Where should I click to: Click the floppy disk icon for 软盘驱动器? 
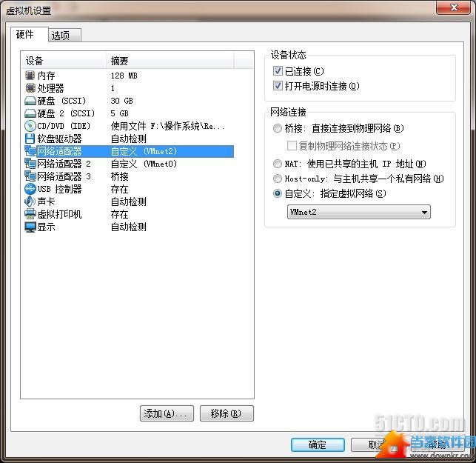click(x=30, y=139)
